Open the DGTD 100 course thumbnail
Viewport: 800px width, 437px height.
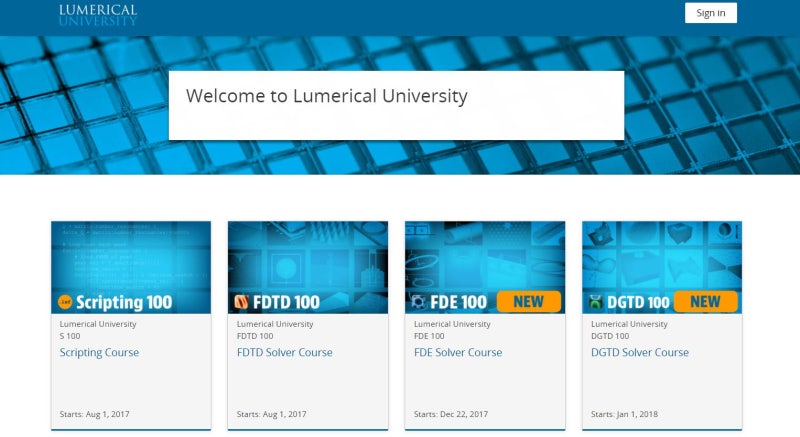(x=662, y=267)
